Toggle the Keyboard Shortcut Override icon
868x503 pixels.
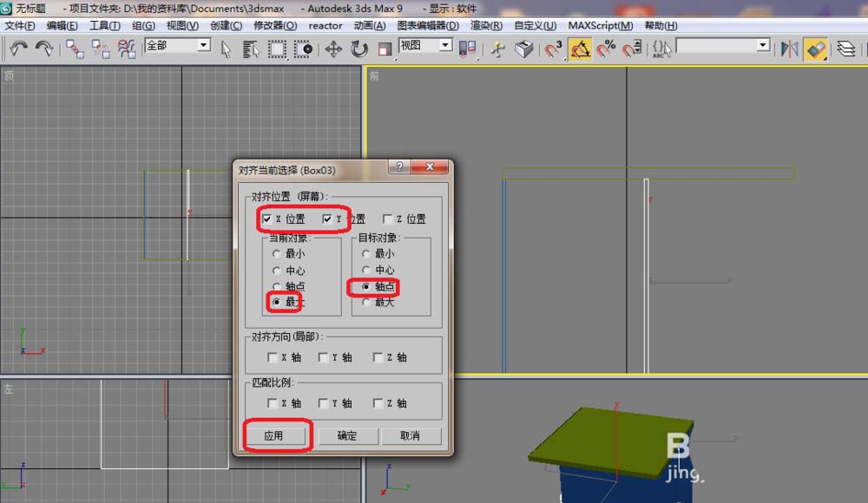523,49
